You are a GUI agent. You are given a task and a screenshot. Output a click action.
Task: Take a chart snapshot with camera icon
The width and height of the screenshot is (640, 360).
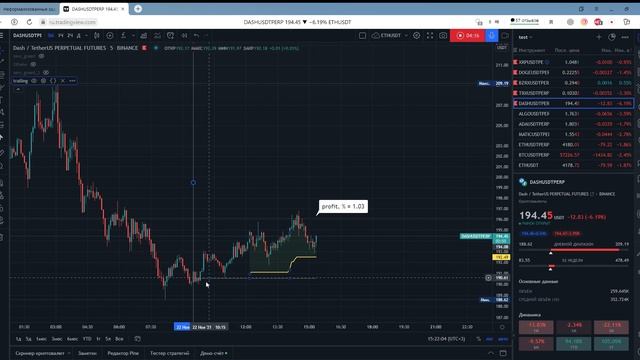(x=443, y=36)
